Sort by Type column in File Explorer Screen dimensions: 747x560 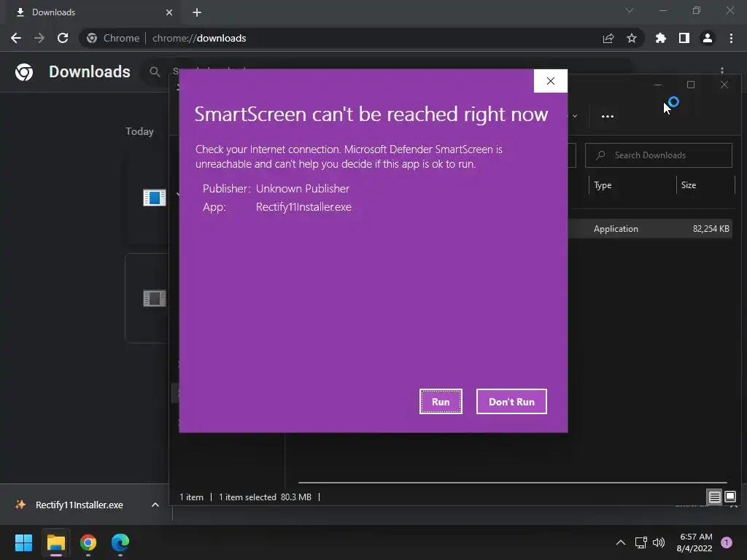click(x=632, y=185)
